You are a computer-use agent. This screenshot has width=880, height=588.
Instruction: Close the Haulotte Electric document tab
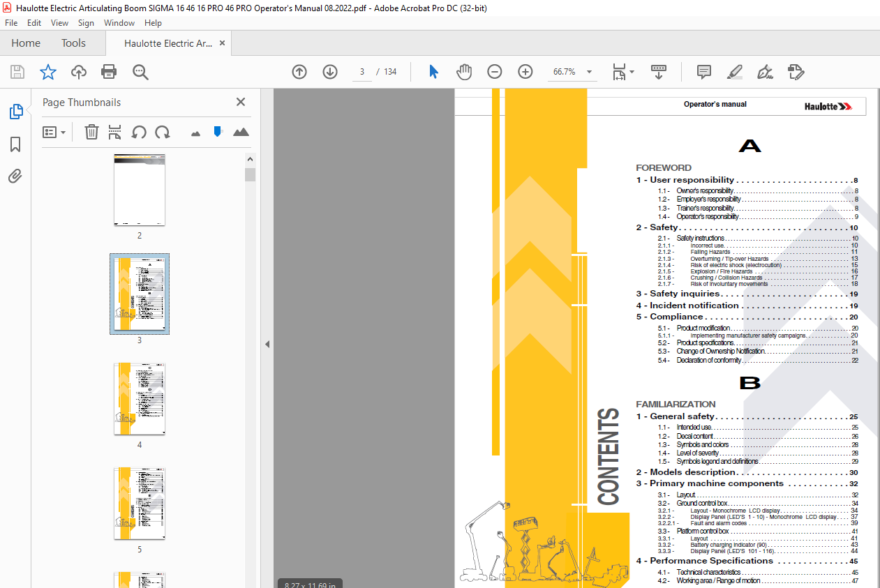coord(223,43)
